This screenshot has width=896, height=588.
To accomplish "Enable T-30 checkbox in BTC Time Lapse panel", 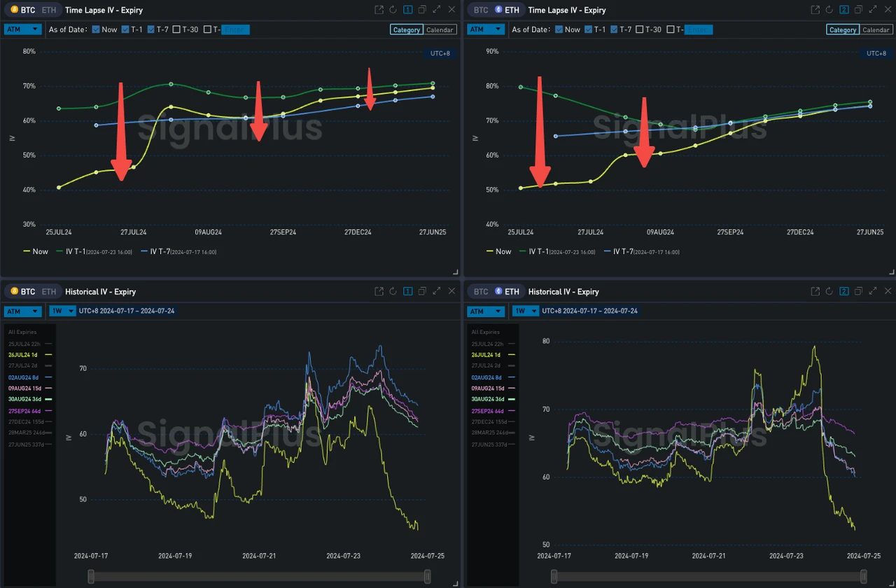I will (x=176, y=29).
